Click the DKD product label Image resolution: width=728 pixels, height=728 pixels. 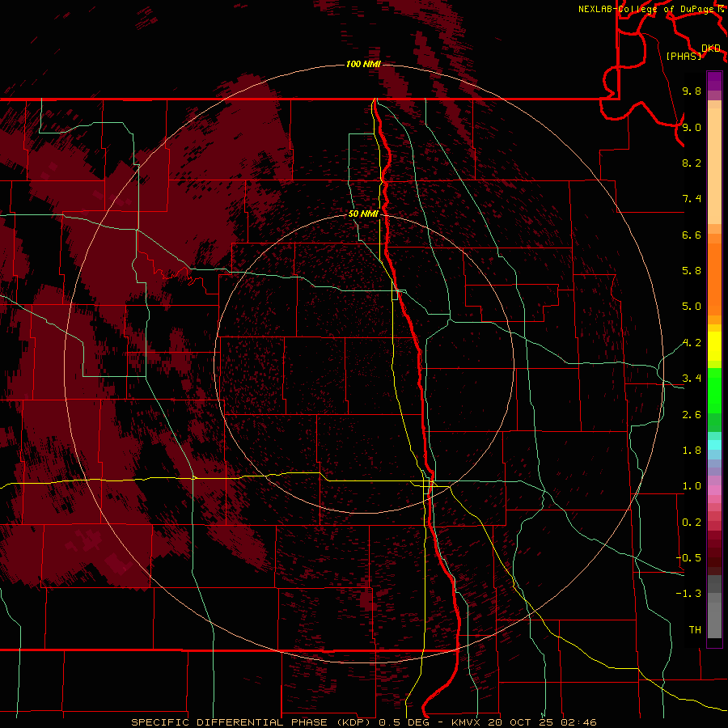coord(711,49)
